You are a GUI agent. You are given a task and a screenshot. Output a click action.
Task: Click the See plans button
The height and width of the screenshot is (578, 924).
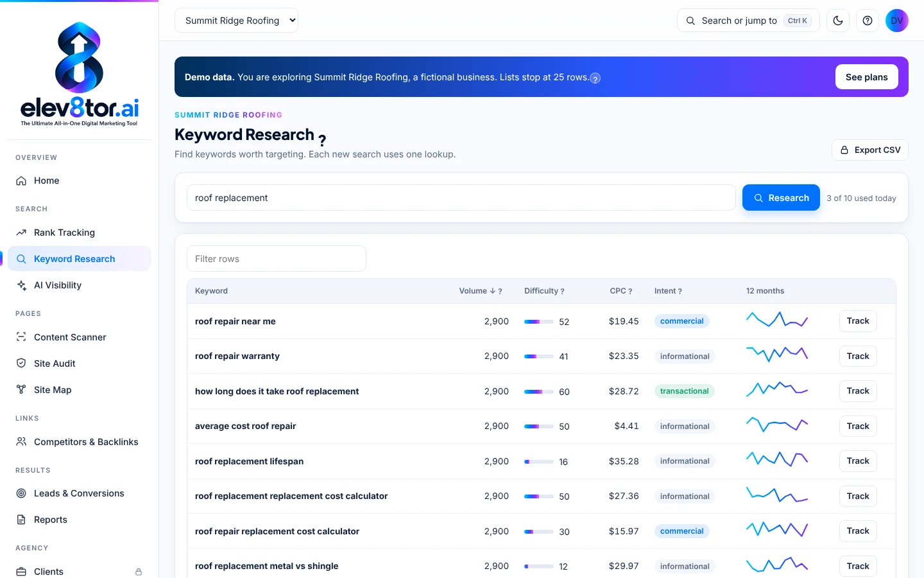[x=867, y=77]
